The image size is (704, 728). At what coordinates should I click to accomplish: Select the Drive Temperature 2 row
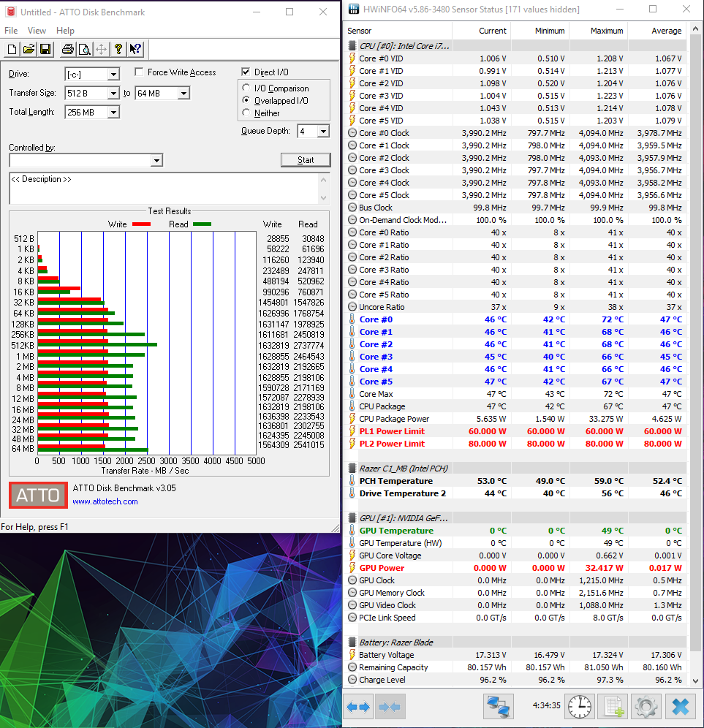click(x=515, y=493)
